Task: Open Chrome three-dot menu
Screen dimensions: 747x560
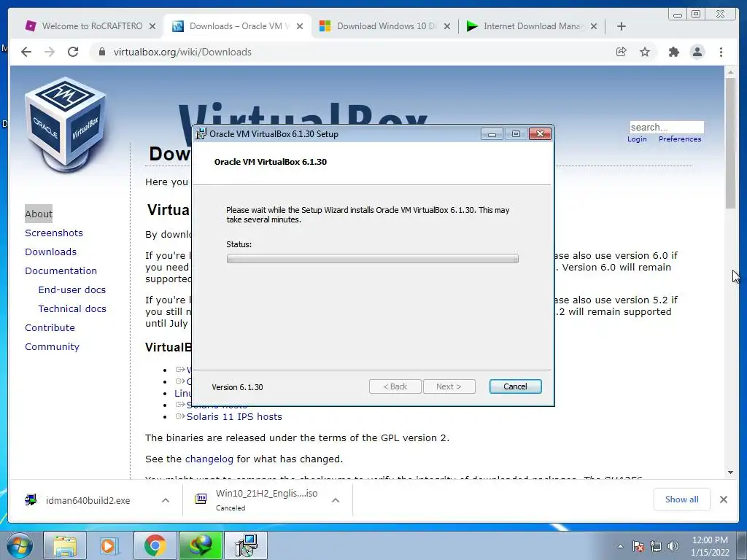Action: [x=721, y=52]
